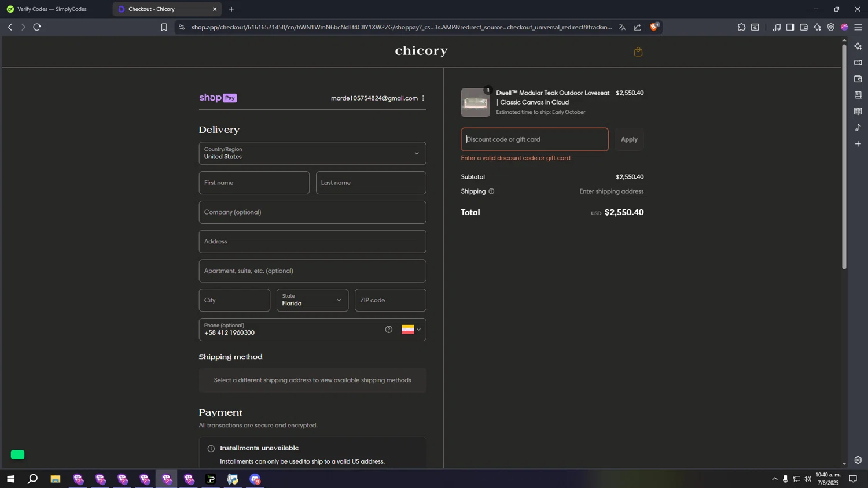
Task: Click the Address field
Action: click(x=312, y=242)
